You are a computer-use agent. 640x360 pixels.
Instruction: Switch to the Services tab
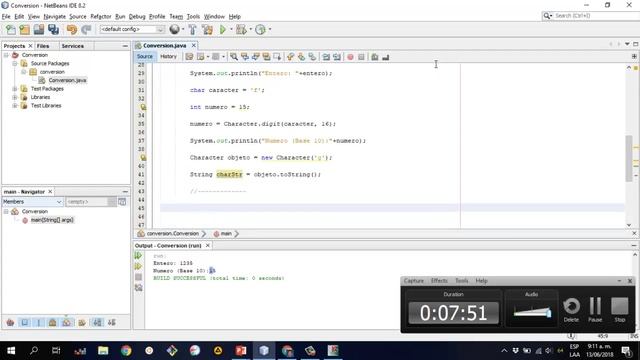click(x=73, y=46)
